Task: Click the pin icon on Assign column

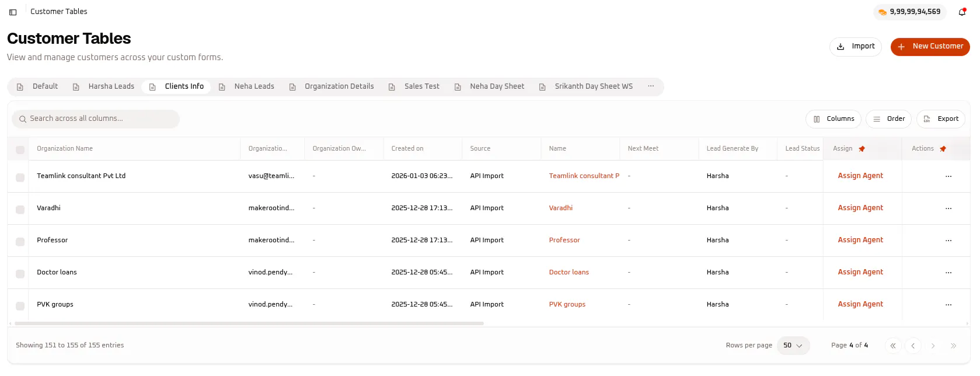Action: click(x=862, y=149)
